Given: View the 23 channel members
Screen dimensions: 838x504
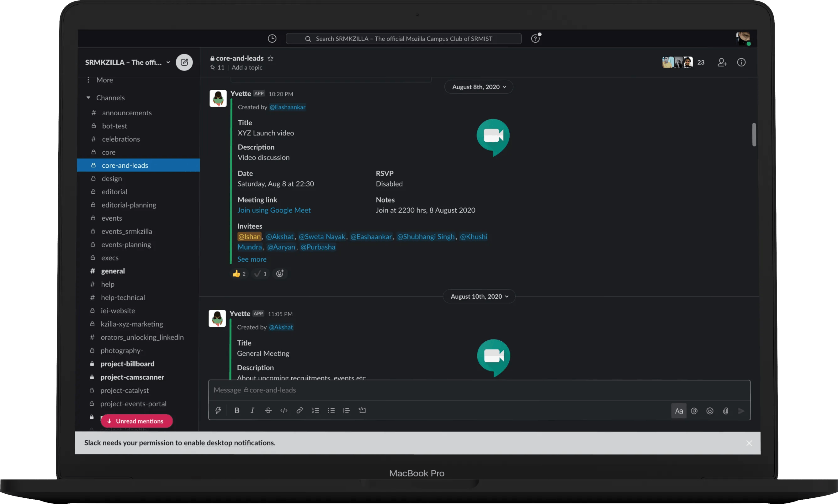Looking at the screenshot, I should click(x=683, y=62).
